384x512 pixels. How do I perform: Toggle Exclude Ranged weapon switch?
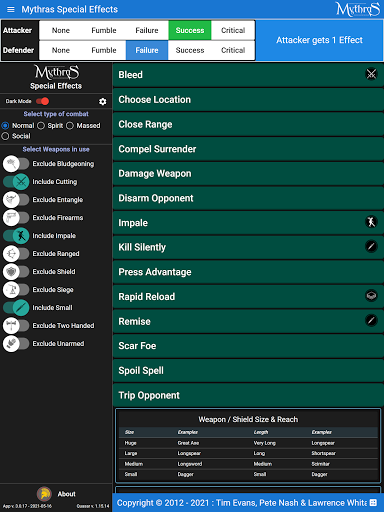[16, 254]
